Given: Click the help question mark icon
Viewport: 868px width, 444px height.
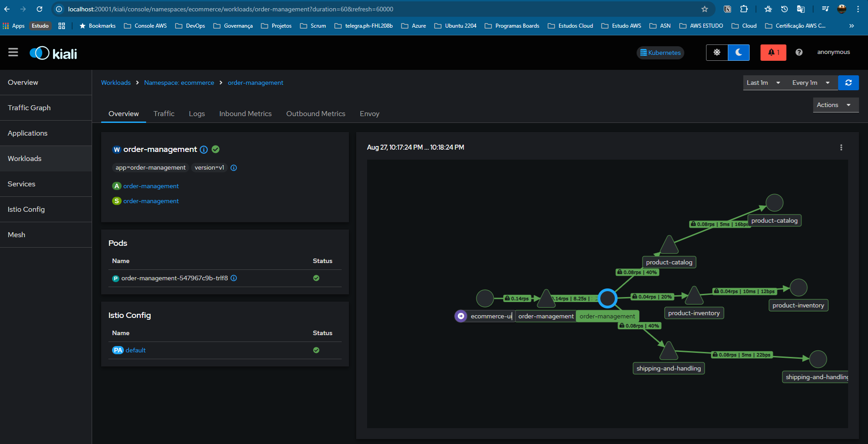Looking at the screenshot, I should point(799,53).
